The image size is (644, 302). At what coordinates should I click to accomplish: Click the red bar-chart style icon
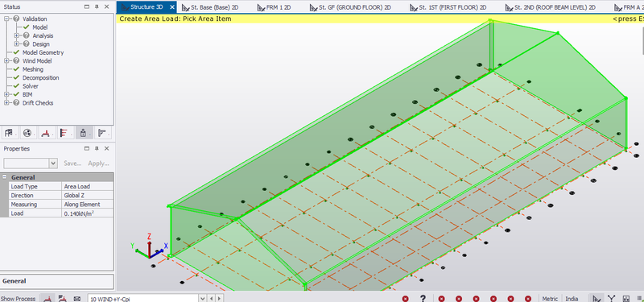coord(64,133)
